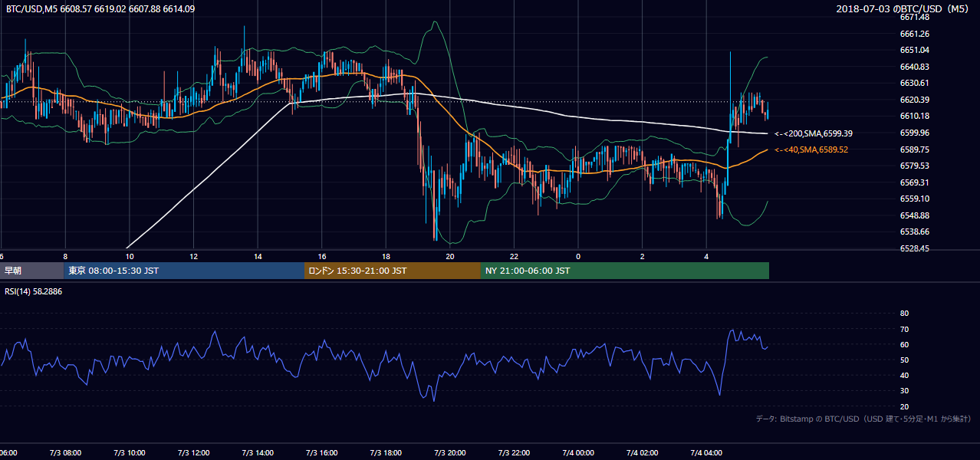Image resolution: width=980 pixels, height=460 pixels.
Task: Click the hour 16 mark on the price chart axis
Action: click(x=321, y=256)
